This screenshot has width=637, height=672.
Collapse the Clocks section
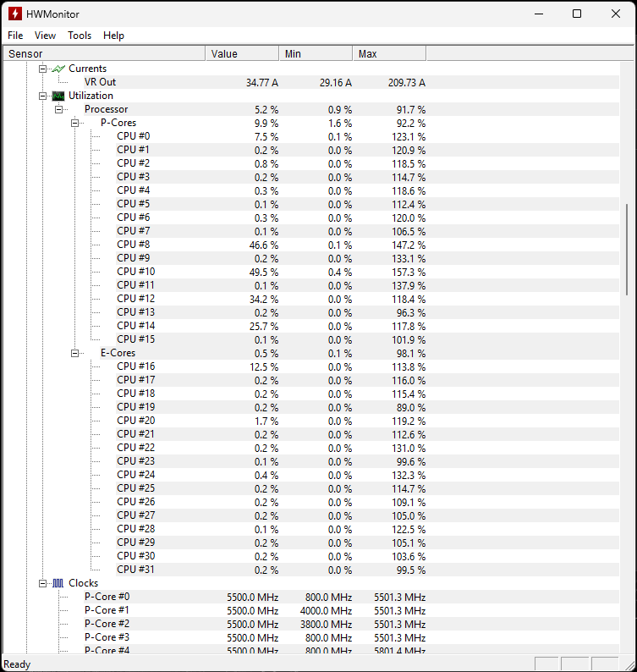[43, 583]
